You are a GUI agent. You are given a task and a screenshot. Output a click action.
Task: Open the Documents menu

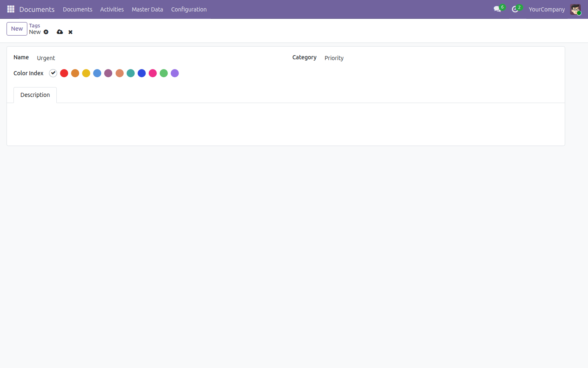coord(78,9)
